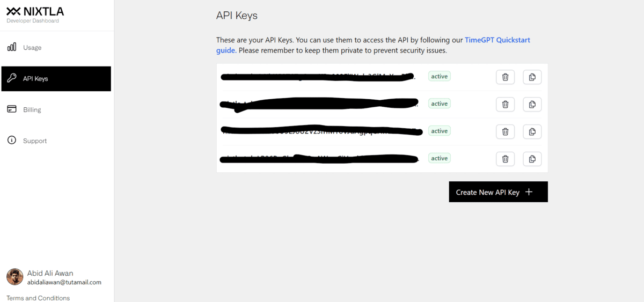Click the Developer Dashboard subtitle
The height and width of the screenshot is (302, 644).
(33, 21)
